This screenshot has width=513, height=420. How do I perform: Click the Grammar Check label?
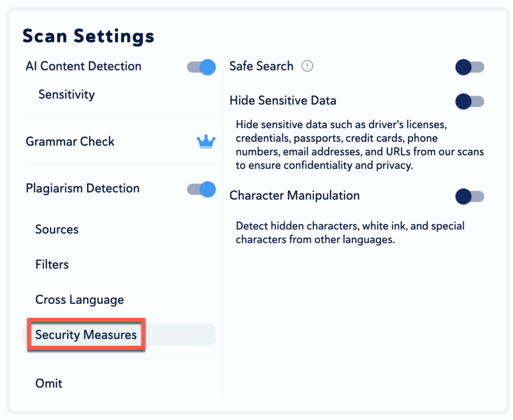point(70,142)
